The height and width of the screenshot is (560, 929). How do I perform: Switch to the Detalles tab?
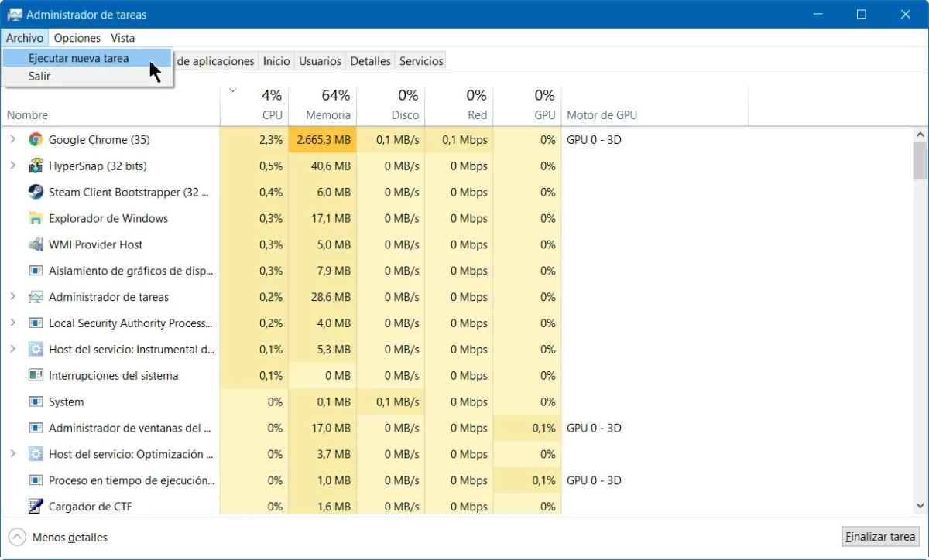369,60
